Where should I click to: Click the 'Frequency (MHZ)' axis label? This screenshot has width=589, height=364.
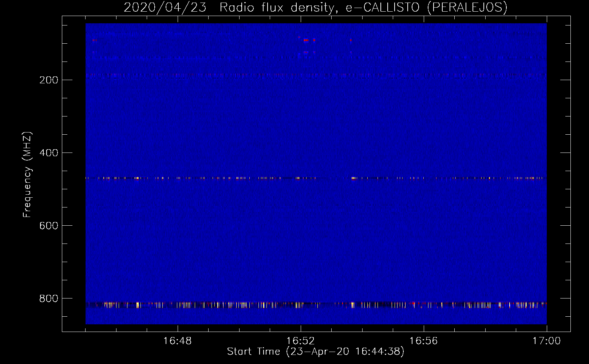27,174
